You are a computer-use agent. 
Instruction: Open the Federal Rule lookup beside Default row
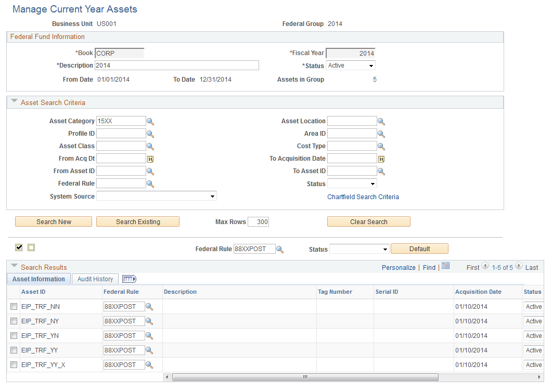pyautogui.click(x=280, y=249)
